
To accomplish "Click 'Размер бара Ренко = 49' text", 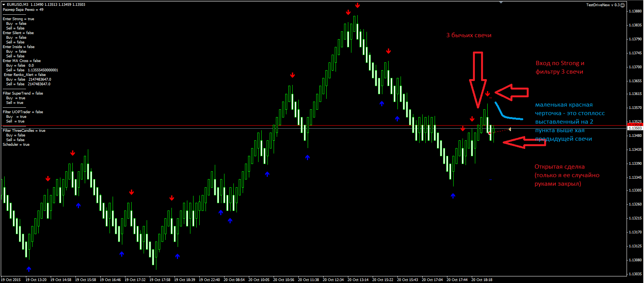I will click(x=23, y=9).
